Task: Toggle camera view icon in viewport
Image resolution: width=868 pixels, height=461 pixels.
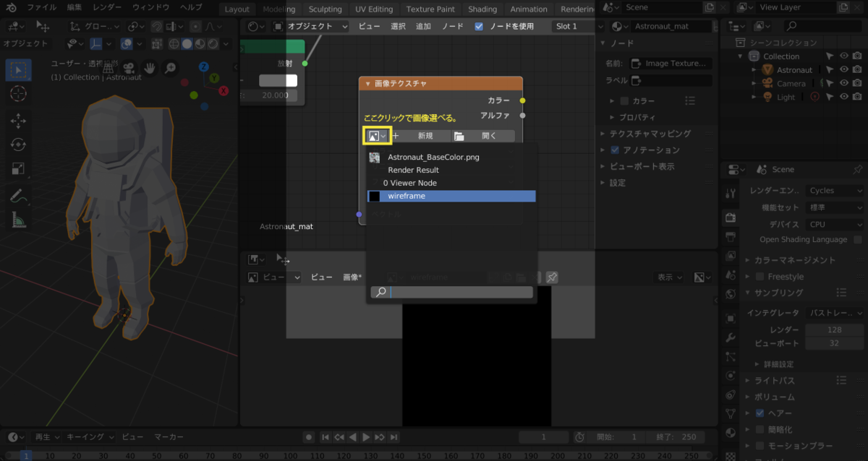Action: pyautogui.click(x=129, y=68)
